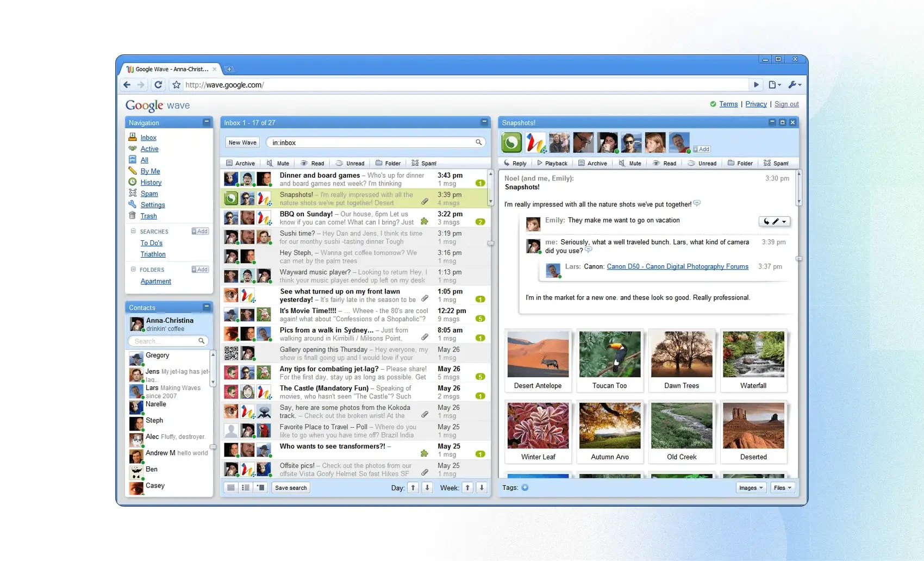Minimize the Inbox panel

[484, 122]
